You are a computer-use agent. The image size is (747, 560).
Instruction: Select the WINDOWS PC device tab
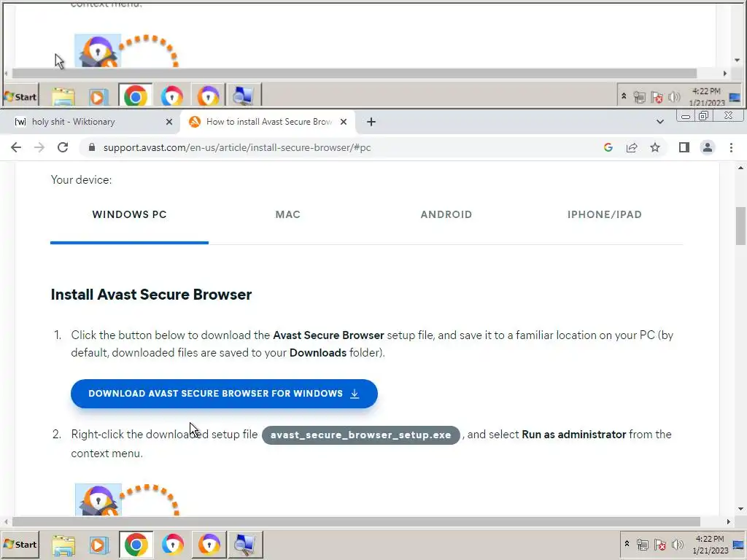(x=130, y=214)
